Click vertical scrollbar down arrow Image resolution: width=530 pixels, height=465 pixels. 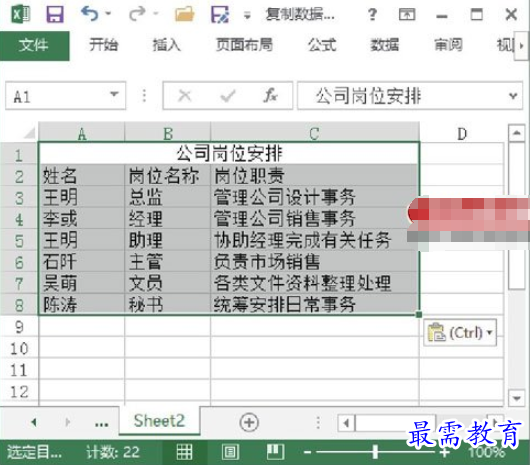click(x=516, y=398)
